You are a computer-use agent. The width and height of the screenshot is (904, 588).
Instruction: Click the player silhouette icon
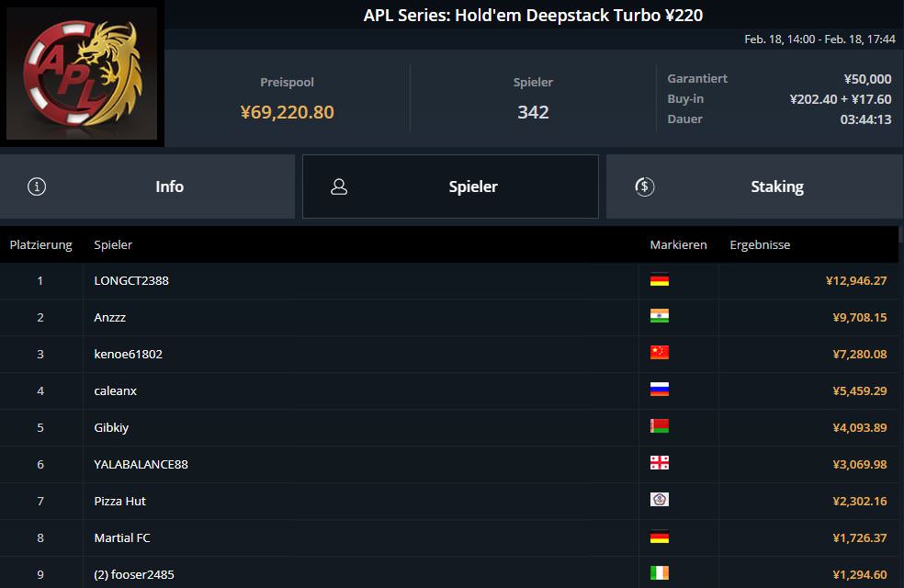coord(339,187)
